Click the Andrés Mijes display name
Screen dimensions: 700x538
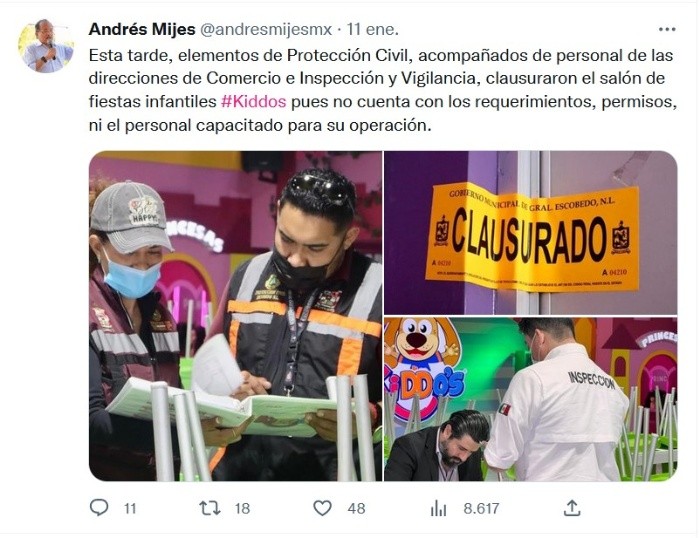point(142,29)
